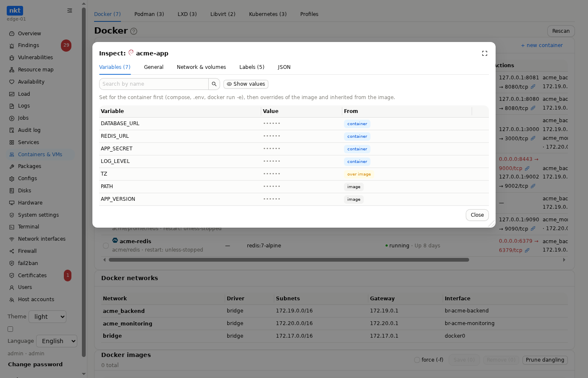Click the Vulnerabilities bug icon
The height and width of the screenshot is (378, 588).
(x=12, y=58)
